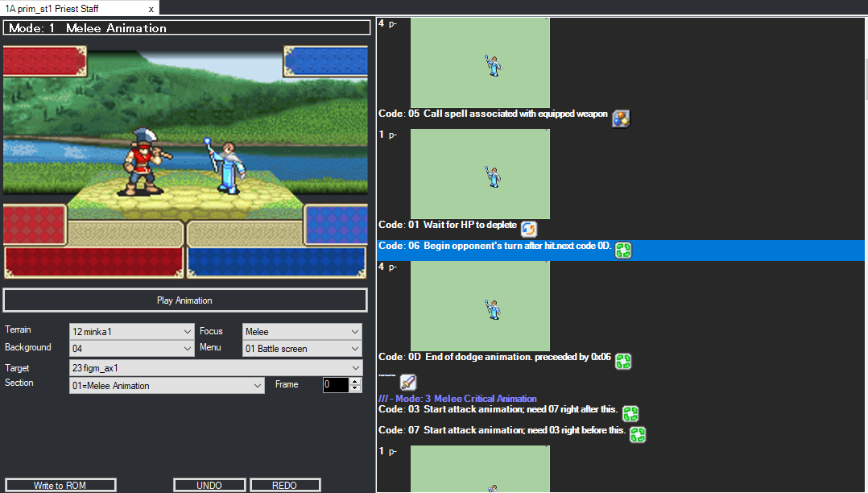Click the 1 p- frame thumbnail below Code 05
868x493 pixels.
[x=480, y=174]
